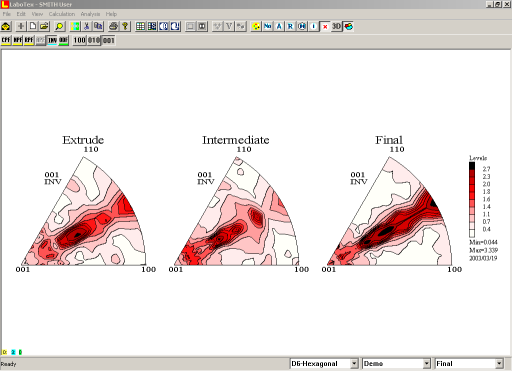This screenshot has height=371, width=512.
Task: Open the Calculation menu
Action: pyautogui.click(x=62, y=14)
